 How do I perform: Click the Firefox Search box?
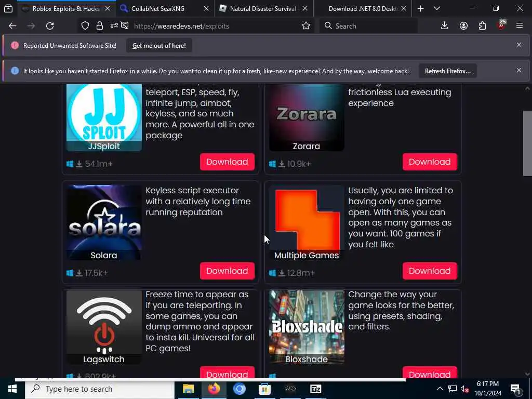[x=368, y=26]
